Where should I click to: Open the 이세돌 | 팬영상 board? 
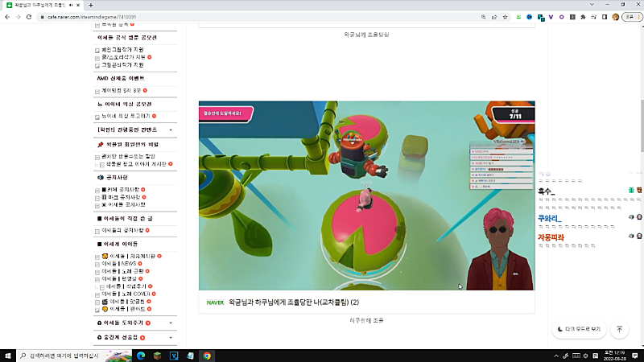click(119, 278)
